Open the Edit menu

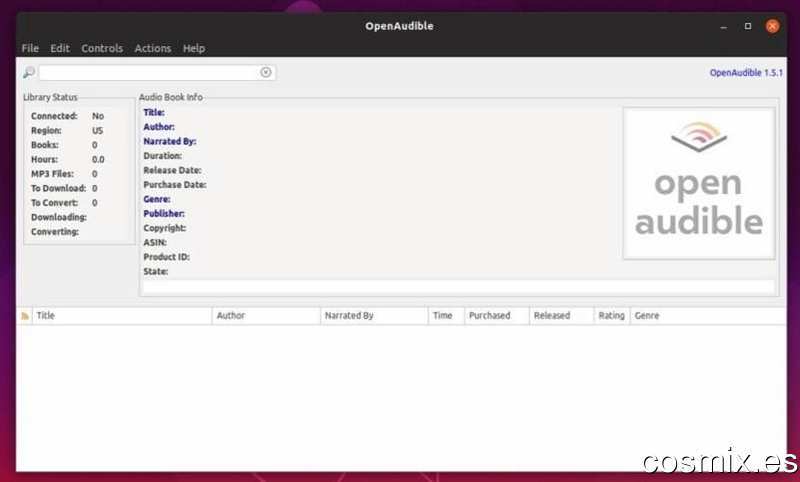point(60,48)
